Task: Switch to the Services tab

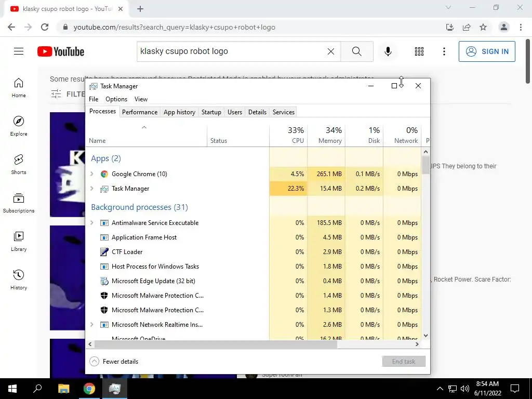Action: [x=284, y=112]
